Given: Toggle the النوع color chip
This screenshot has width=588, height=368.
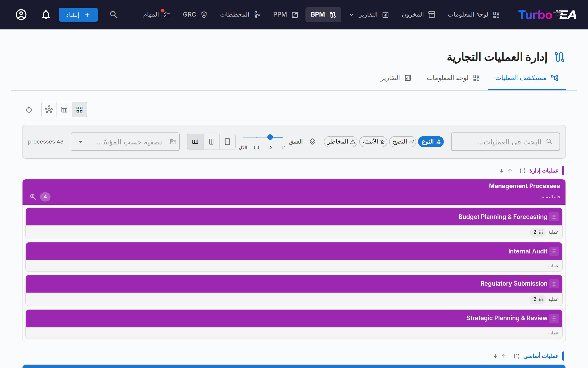Looking at the screenshot, I should click(431, 142).
